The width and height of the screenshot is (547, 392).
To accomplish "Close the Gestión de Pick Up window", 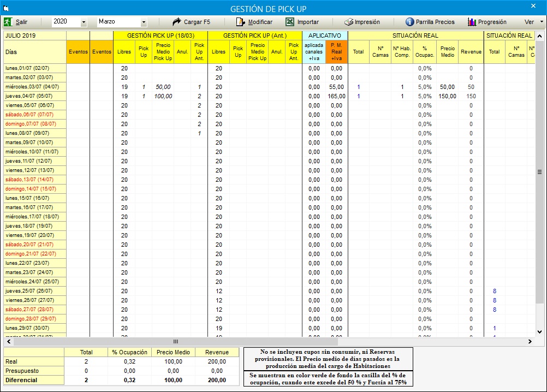I will (x=533, y=6).
